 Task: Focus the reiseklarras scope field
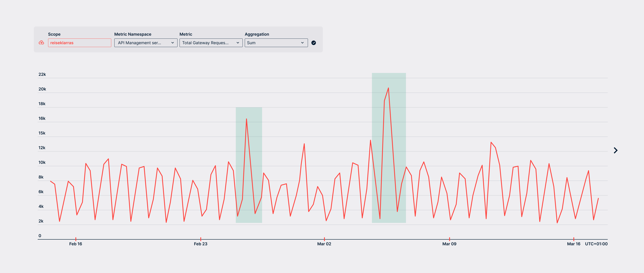point(79,43)
